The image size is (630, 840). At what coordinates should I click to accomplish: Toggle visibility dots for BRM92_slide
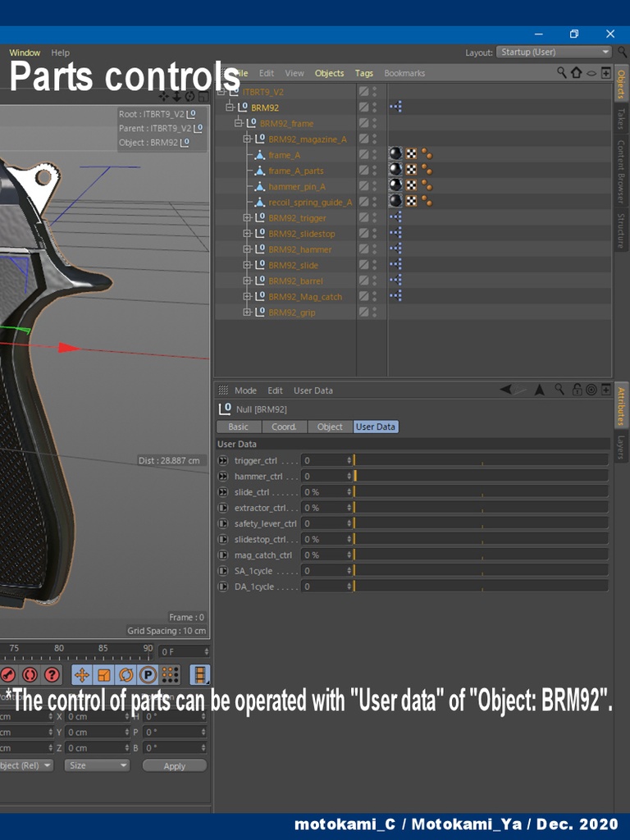pos(374,265)
